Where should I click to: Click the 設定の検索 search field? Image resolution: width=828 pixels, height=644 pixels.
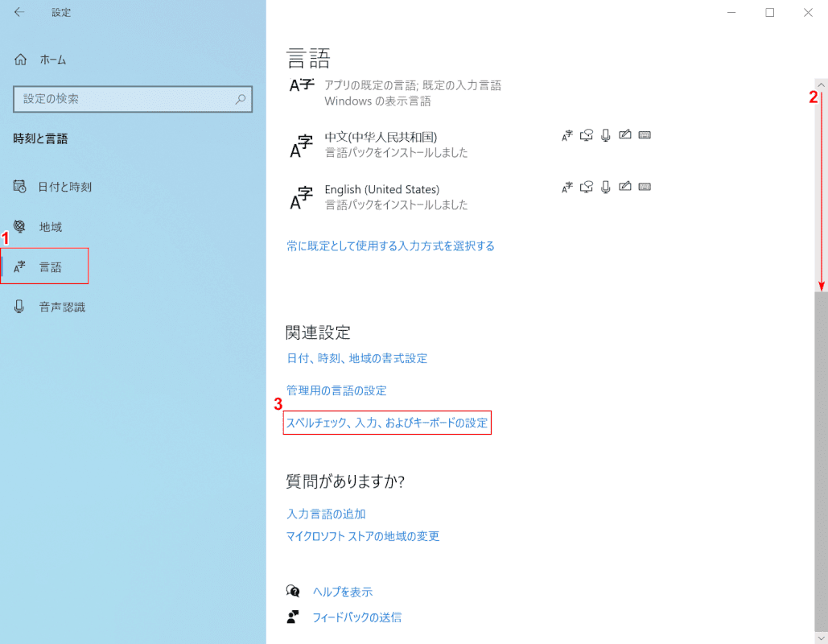click(133, 99)
